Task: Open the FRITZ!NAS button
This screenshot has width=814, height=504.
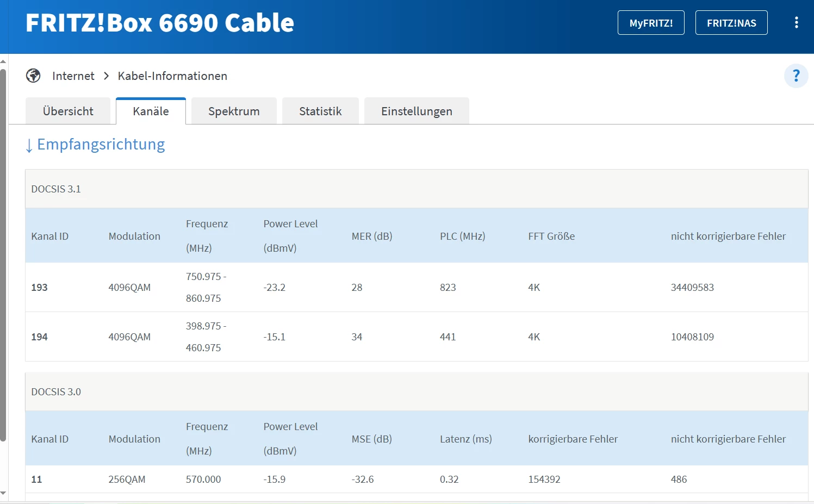Action: pyautogui.click(x=731, y=23)
